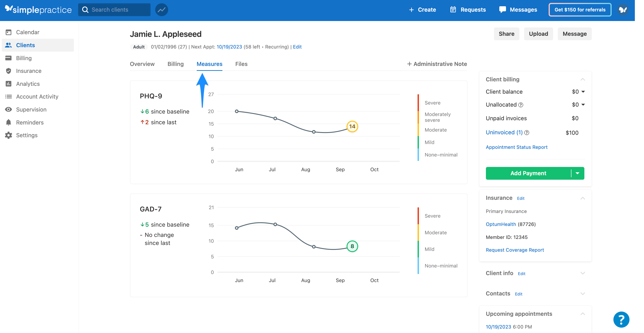Click the Search clients field

(x=115, y=10)
